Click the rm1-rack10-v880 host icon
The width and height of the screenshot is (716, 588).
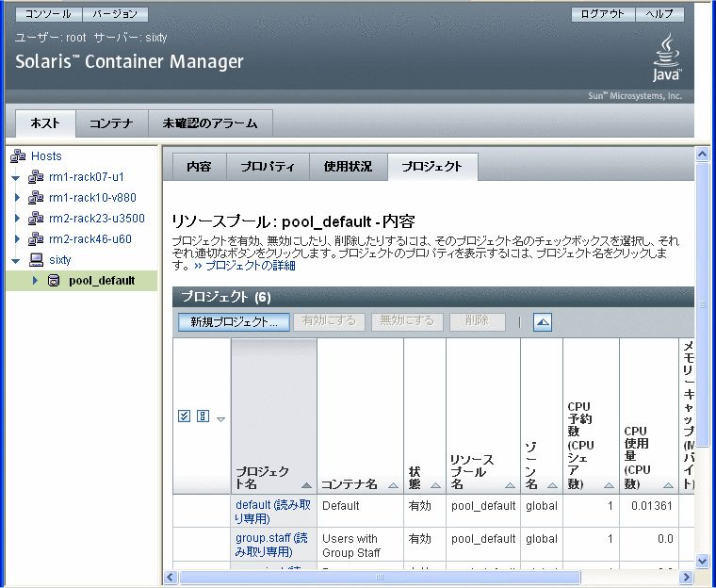[36, 198]
